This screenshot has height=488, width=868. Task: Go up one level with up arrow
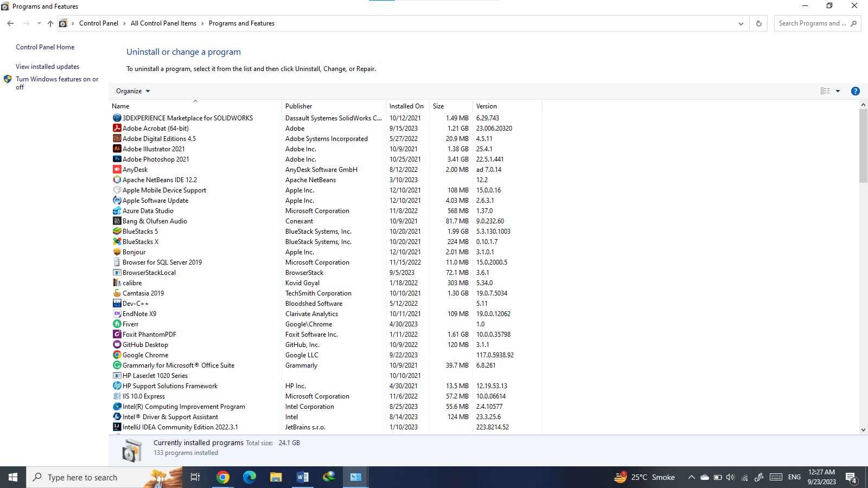tap(50, 23)
